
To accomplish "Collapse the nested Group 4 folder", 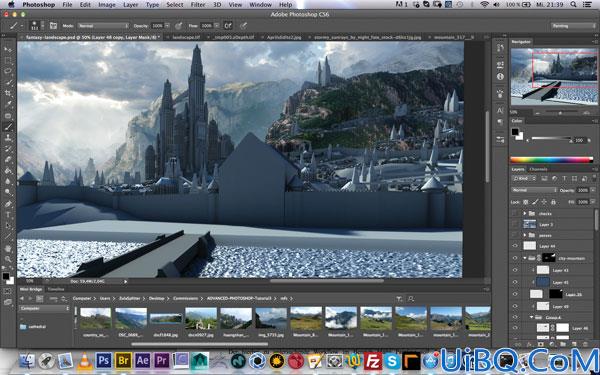I will pyautogui.click(x=531, y=317).
